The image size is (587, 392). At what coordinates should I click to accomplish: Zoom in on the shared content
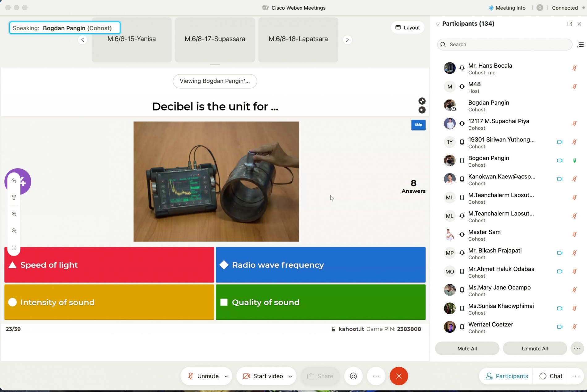tap(14, 214)
